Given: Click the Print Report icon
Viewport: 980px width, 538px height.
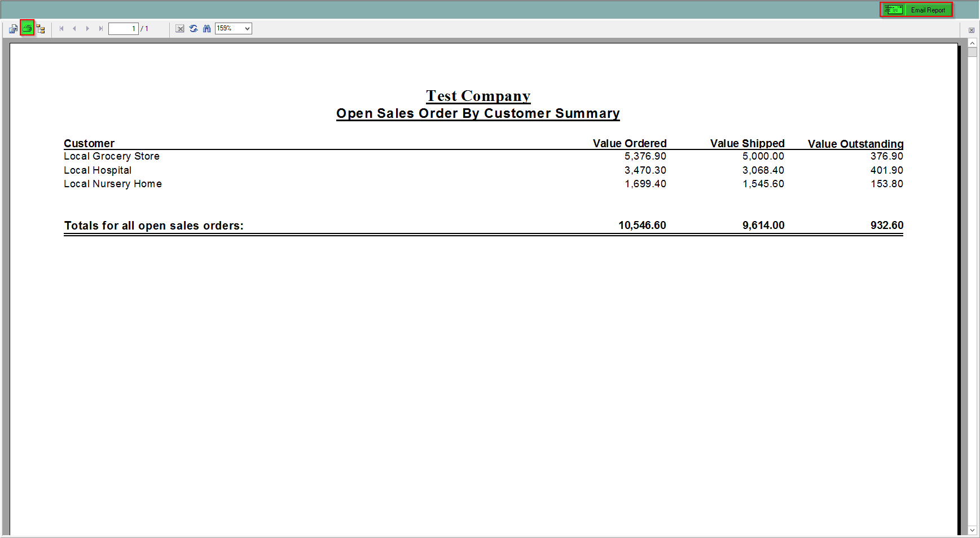Looking at the screenshot, I should point(27,28).
